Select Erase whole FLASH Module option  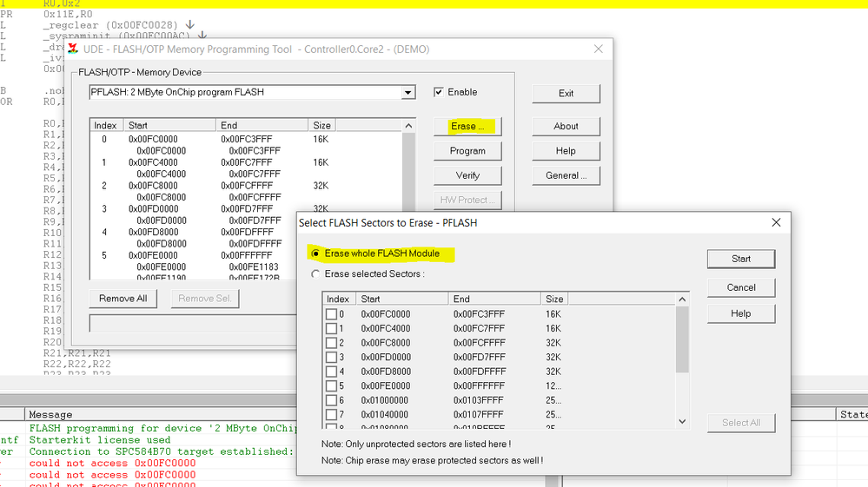(315, 253)
